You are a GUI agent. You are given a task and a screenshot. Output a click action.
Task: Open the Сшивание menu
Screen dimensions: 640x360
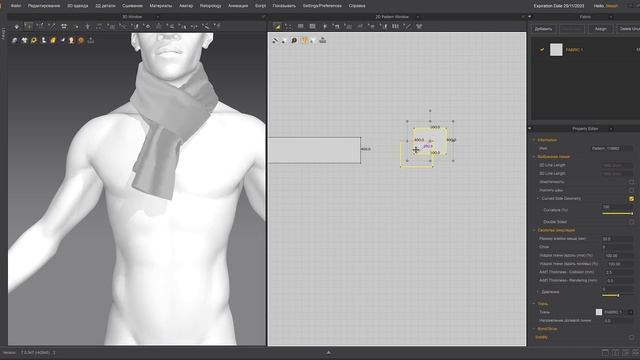tap(132, 6)
